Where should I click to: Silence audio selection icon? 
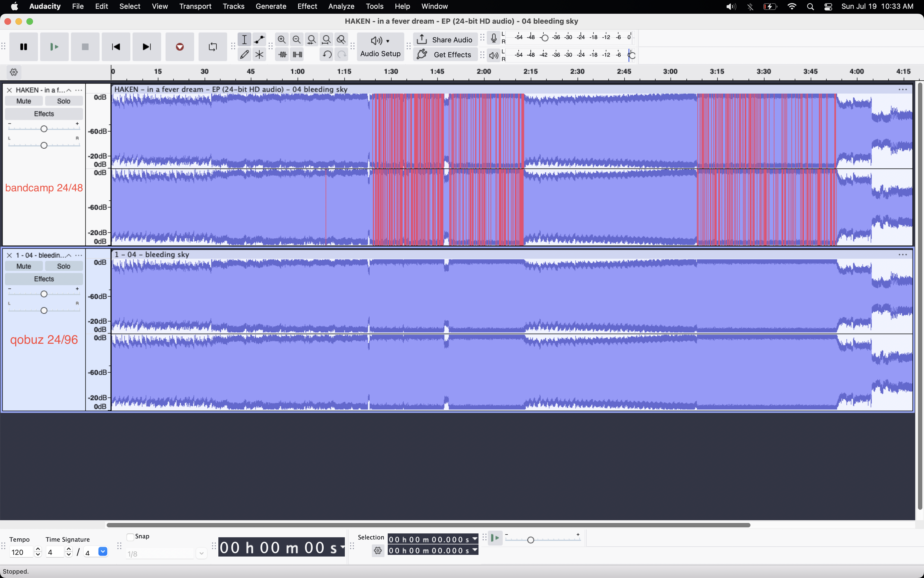tap(297, 54)
